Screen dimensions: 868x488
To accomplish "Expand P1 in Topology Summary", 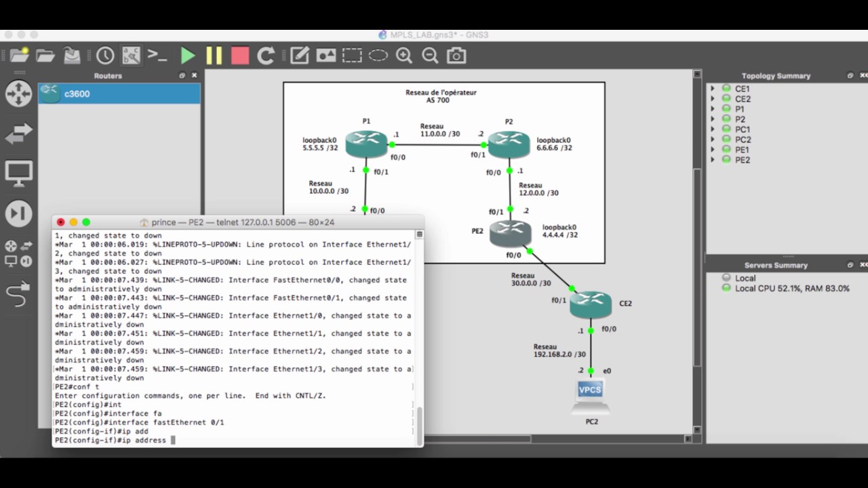I will click(x=713, y=109).
